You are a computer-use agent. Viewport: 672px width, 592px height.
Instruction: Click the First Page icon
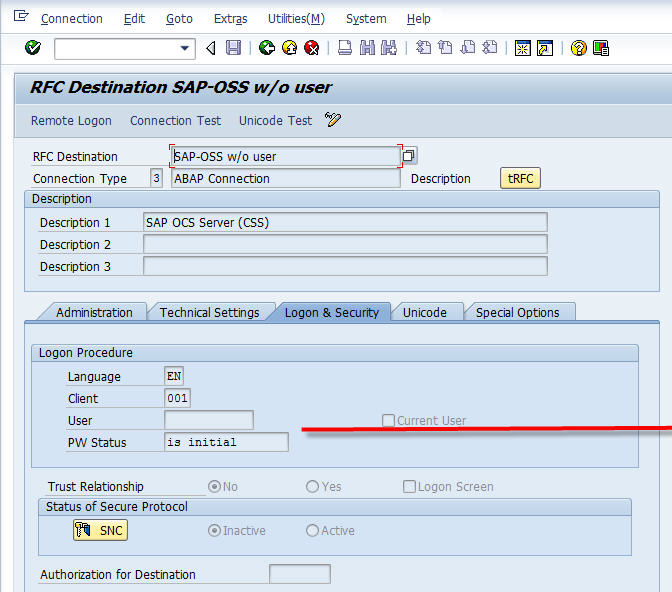423,48
